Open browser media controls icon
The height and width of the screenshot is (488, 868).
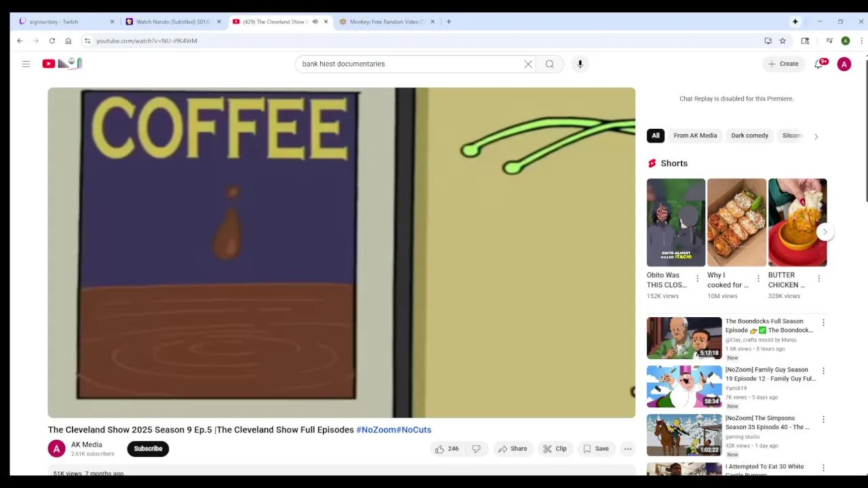[829, 41]
